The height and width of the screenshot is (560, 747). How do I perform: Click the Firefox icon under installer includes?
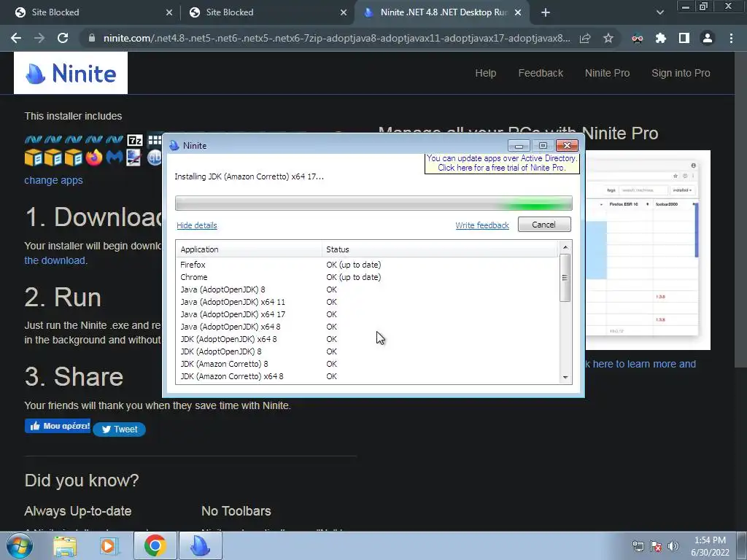coord(94,157)
